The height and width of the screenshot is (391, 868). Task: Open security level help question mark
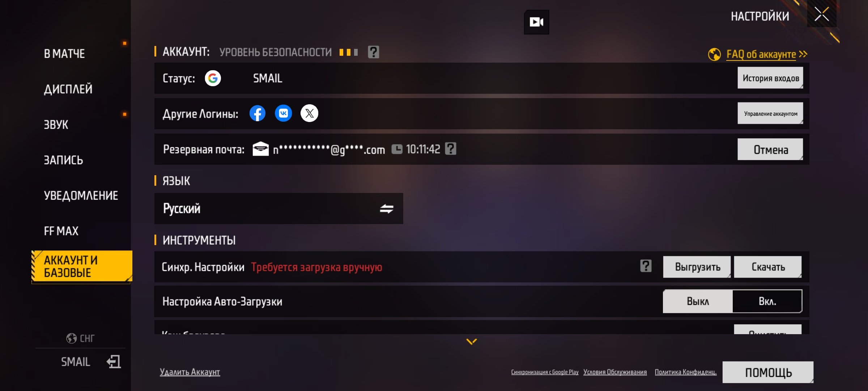pos(373,52)
